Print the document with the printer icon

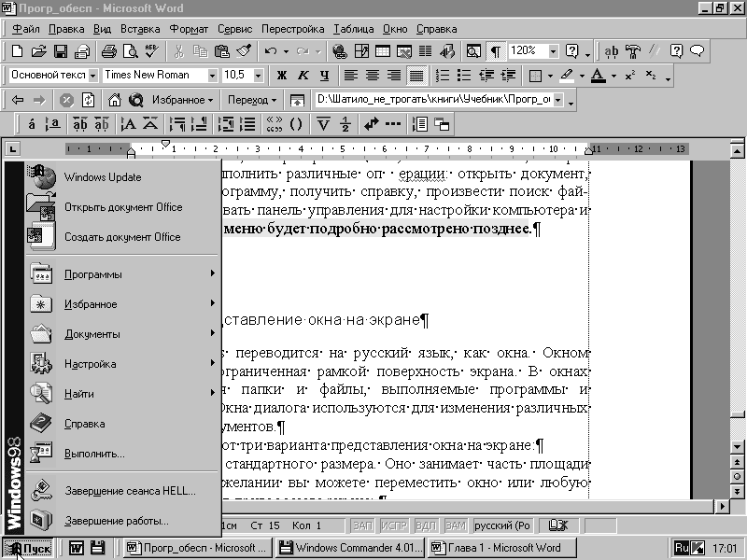pos(109,51)
